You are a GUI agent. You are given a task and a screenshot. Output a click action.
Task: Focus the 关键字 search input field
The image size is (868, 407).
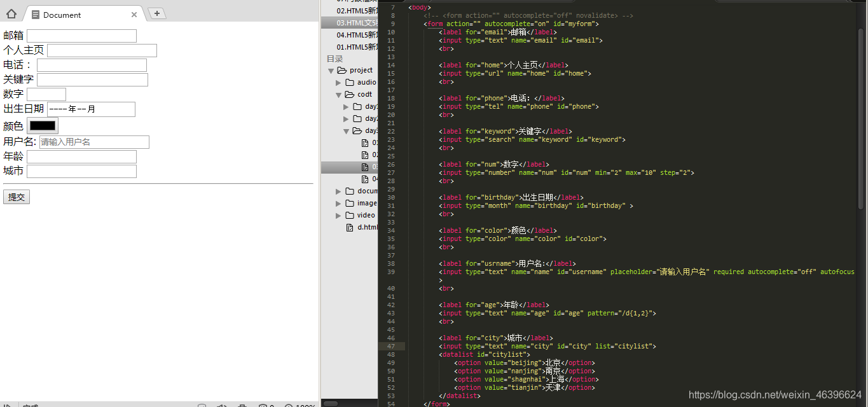click(92, 79)
